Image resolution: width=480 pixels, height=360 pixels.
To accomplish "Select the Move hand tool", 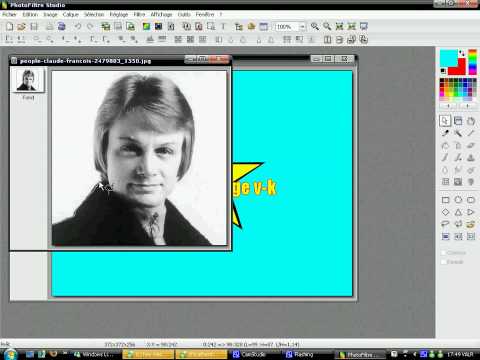I will [x=471, y=121].
